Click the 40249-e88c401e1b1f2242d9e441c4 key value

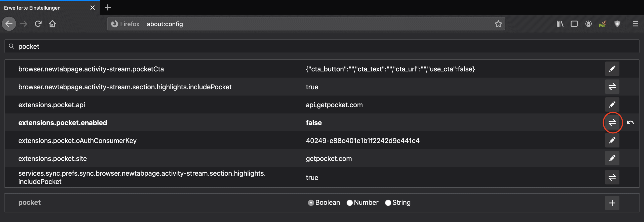[363, 141]
